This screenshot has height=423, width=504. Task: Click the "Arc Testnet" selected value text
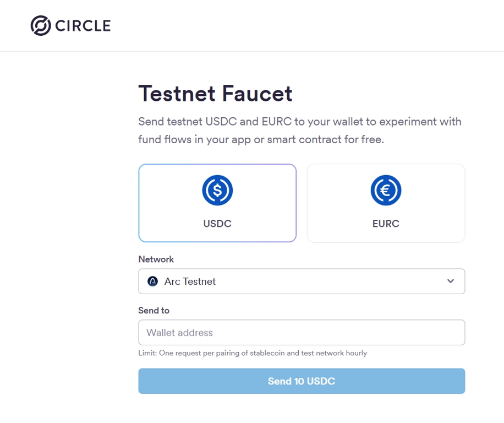pos(190,281)
